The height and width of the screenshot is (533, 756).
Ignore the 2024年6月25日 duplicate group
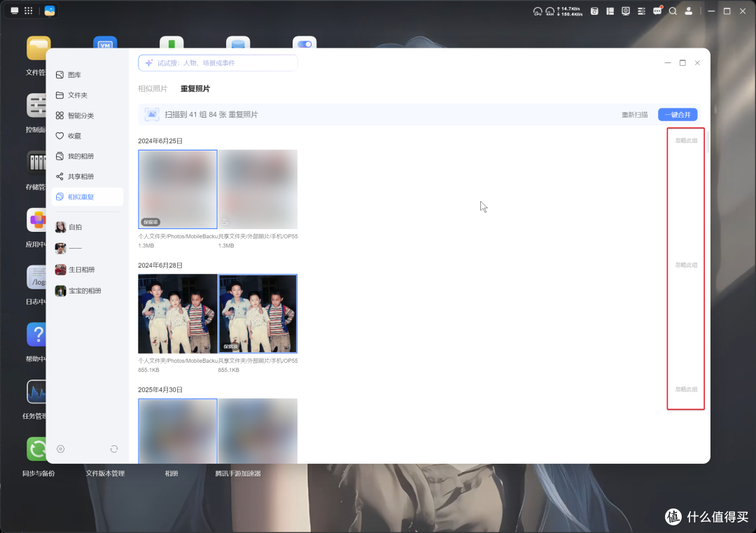686,140
